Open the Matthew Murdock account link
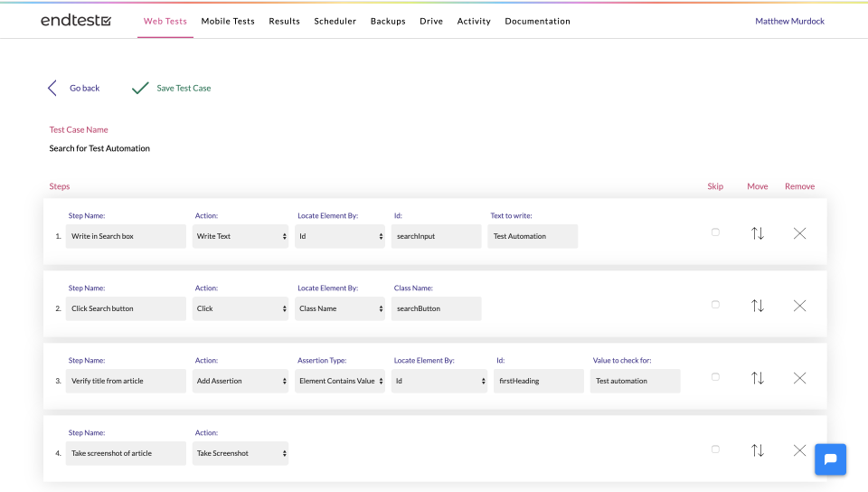868x492 pixels. [789, 21]
